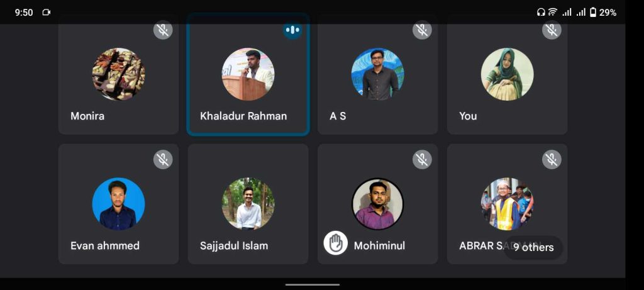Select your own profile avatar
The image size is (644, 290).
point(508,74)
